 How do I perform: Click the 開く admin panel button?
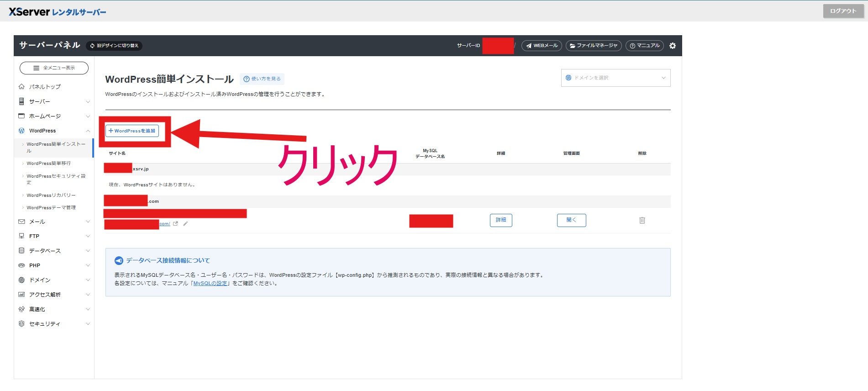[x=571, y=220]
